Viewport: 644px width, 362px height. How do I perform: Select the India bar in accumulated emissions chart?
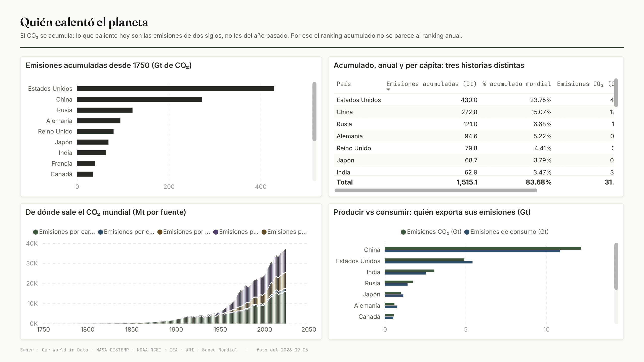tap(91, 153)
